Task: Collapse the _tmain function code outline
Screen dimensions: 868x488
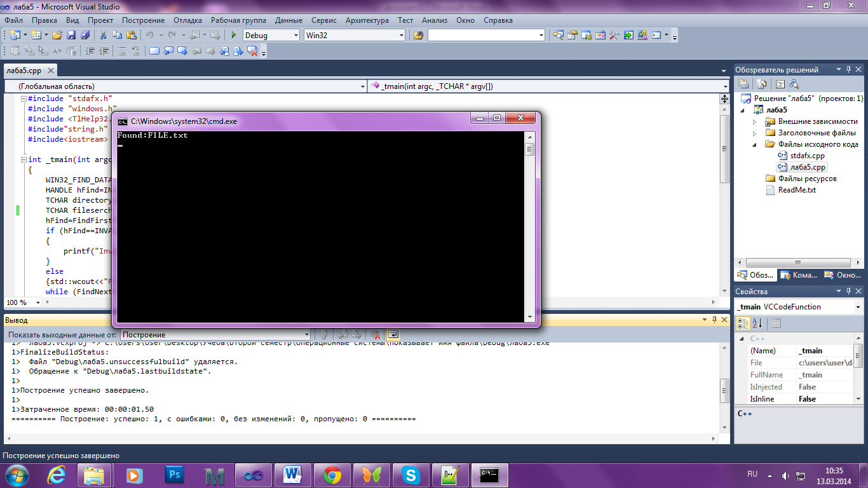Action: point(24,160)
